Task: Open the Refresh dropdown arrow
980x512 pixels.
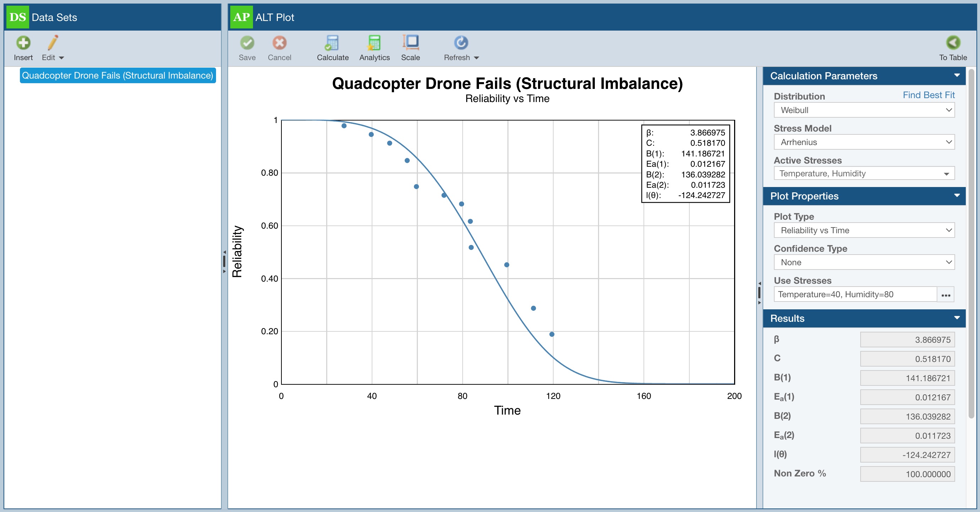Action: pos(476,58)
